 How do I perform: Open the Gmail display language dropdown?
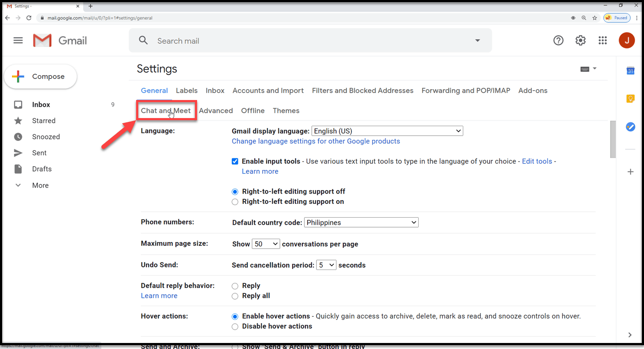[386, 130]
